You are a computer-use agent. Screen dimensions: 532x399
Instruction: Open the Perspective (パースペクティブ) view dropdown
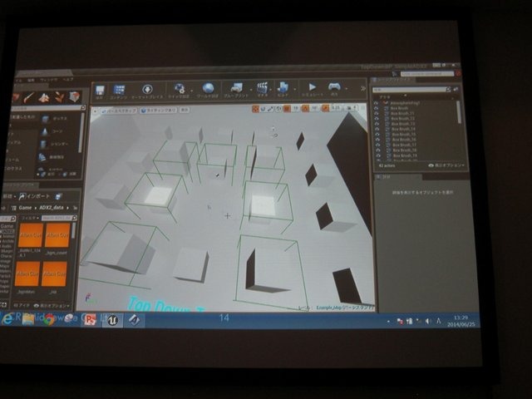point(119,111)
